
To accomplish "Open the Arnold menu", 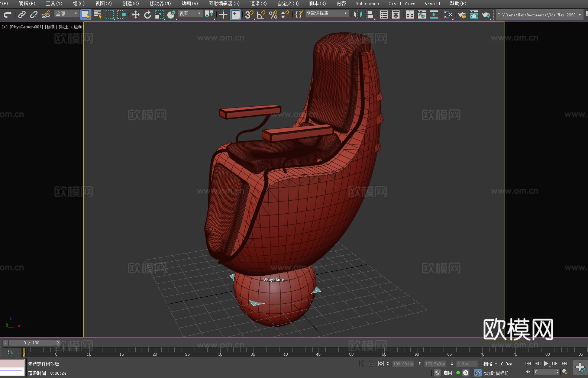I will 432,3.
